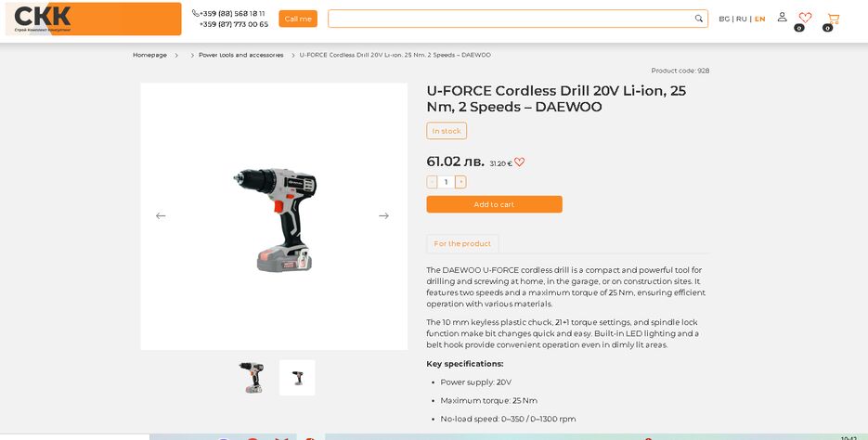Go to Homepage breadcrumb
The height and width of the screenshot is (440, 868).
click(x=149, y=55)
